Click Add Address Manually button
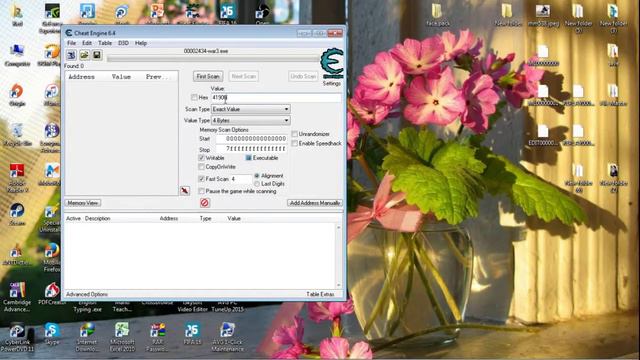 315,203
